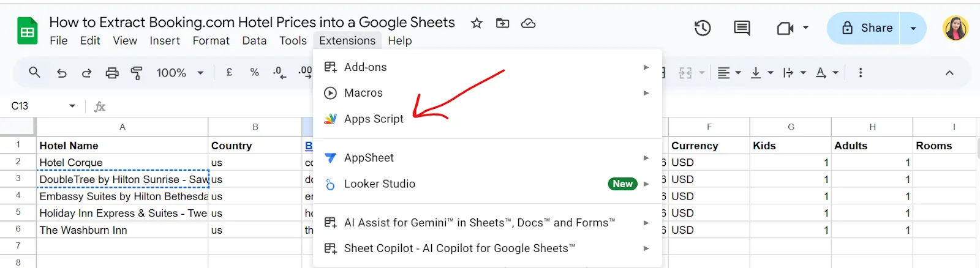The height and width of the screenshot is (268, 980).
Task: Select row 4 header
Action: click(18, 195)
